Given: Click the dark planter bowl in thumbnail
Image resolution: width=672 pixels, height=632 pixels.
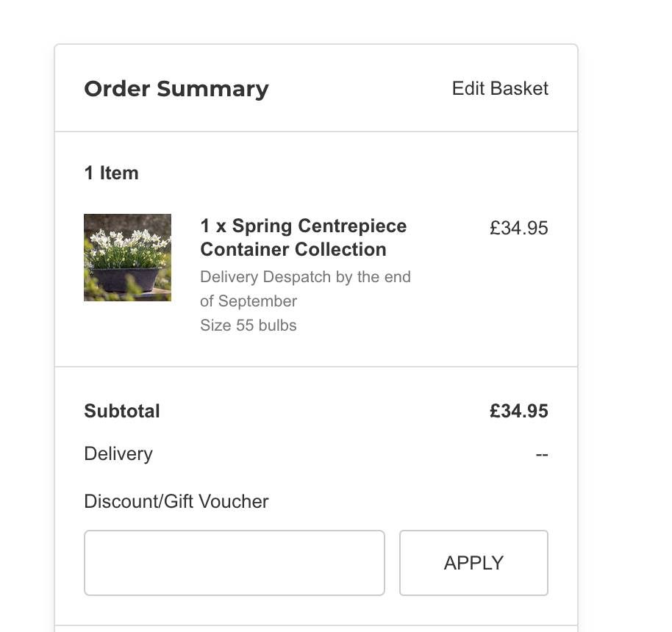Looking at the screenshot, I should 126,279.
